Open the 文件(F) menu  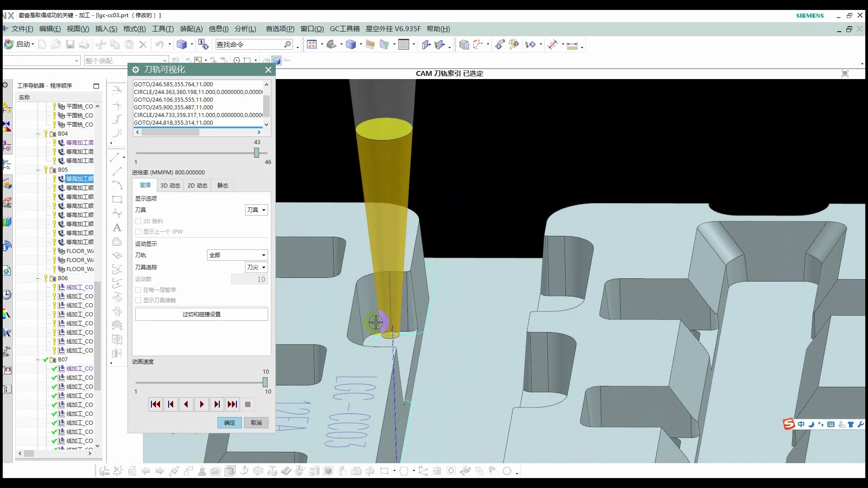point(22,29)
